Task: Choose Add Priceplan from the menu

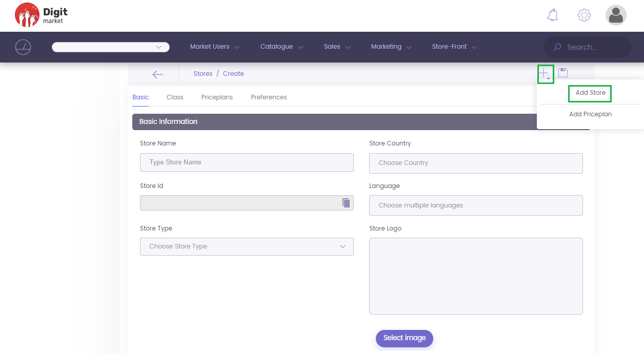Action: [x=590, y=114]
